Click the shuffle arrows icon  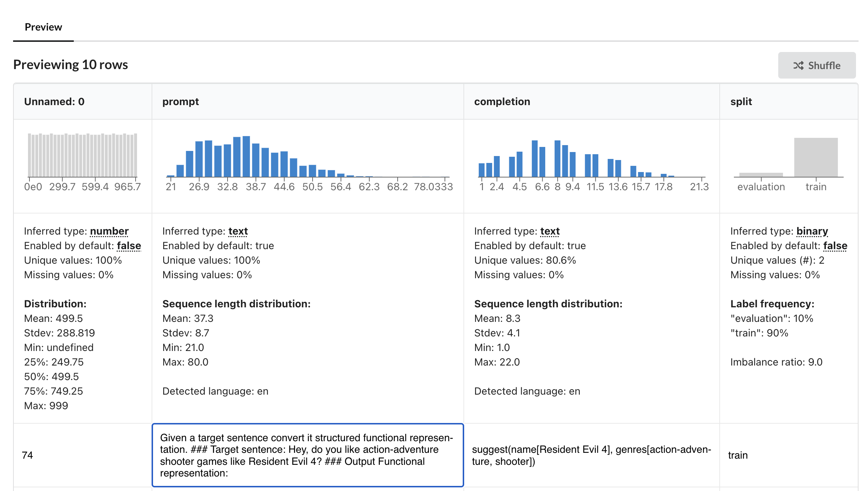(x=798, y=66)
